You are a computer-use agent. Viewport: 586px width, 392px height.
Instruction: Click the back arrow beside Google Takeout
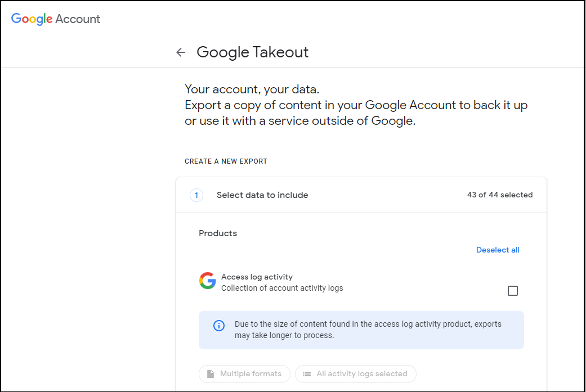(x=181, y=52)
